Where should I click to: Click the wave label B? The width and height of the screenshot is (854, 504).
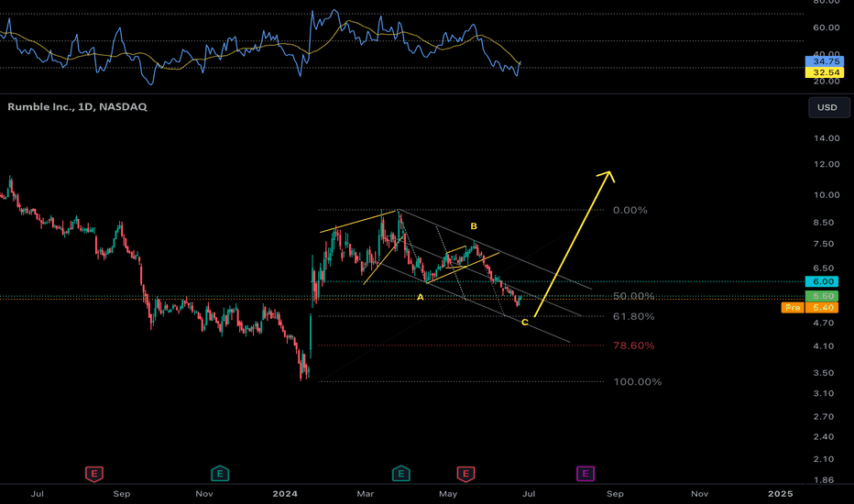[474, 226]
